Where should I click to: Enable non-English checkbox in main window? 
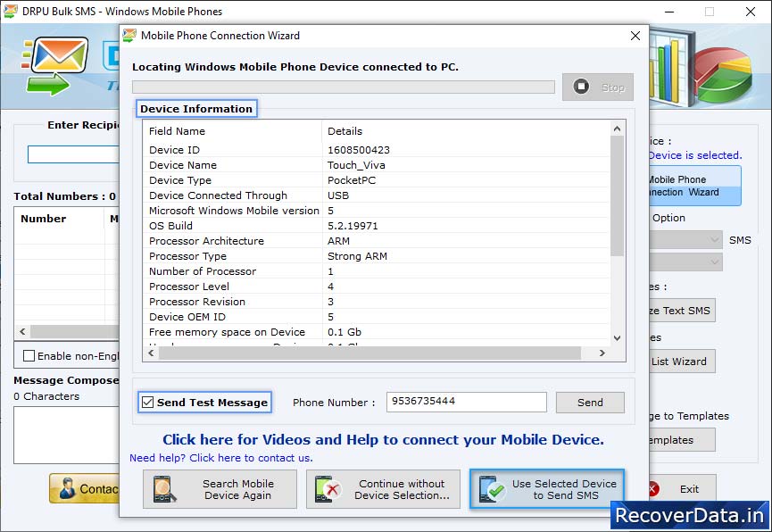(x=29, y=355)
